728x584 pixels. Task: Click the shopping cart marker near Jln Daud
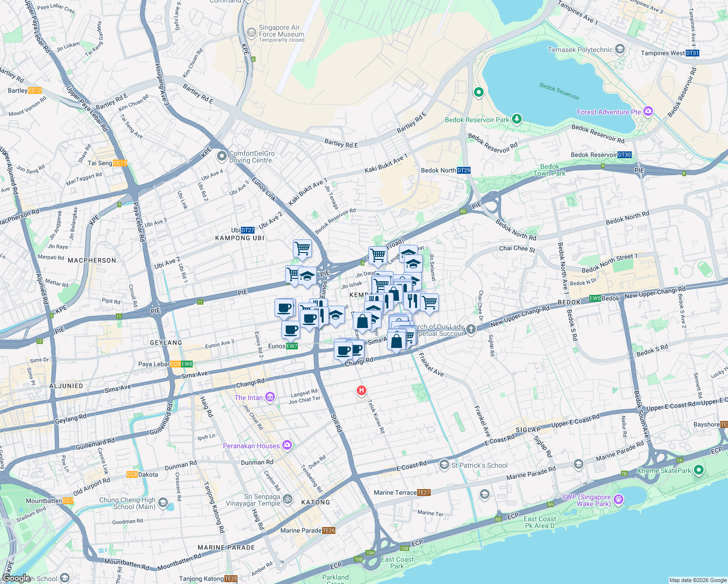click(x=378, y=255)
